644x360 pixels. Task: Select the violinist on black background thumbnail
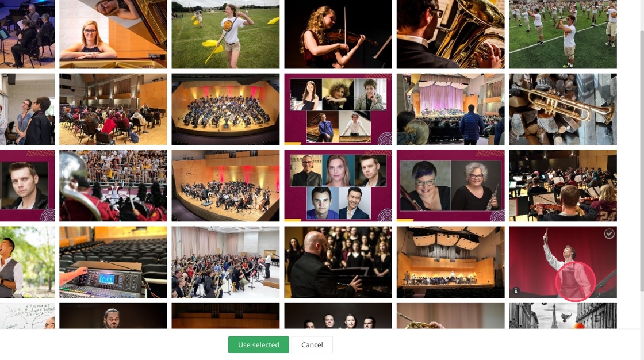click(338, 34)
